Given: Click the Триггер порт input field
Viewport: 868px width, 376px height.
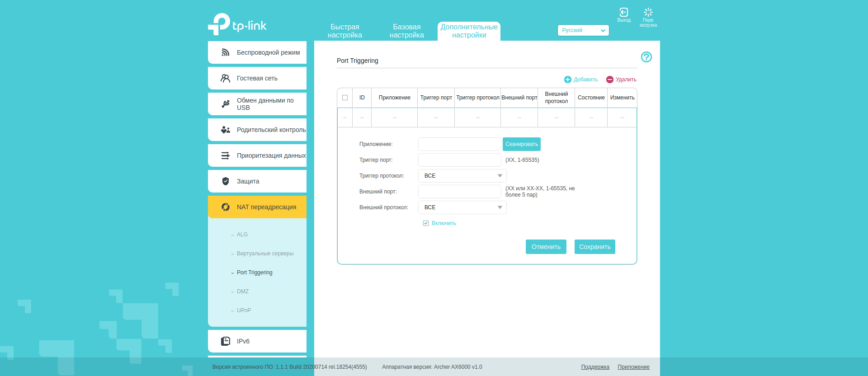Looking at the screenshot, I should tap(459, 160).
